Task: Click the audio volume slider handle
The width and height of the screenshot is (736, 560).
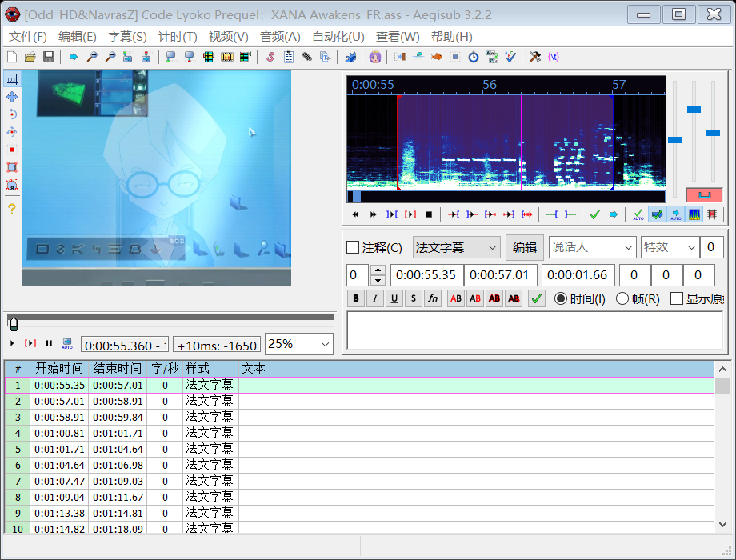Action: (x=713, y=133)
